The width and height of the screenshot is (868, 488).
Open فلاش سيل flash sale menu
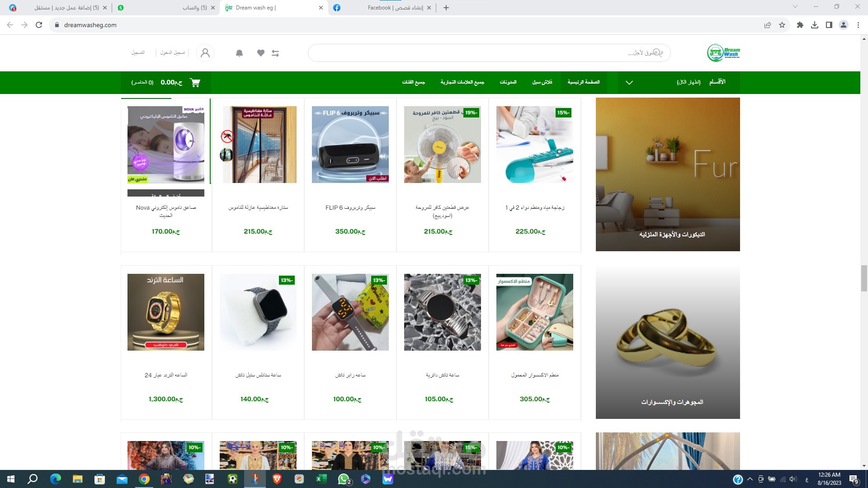coord(542,82)
